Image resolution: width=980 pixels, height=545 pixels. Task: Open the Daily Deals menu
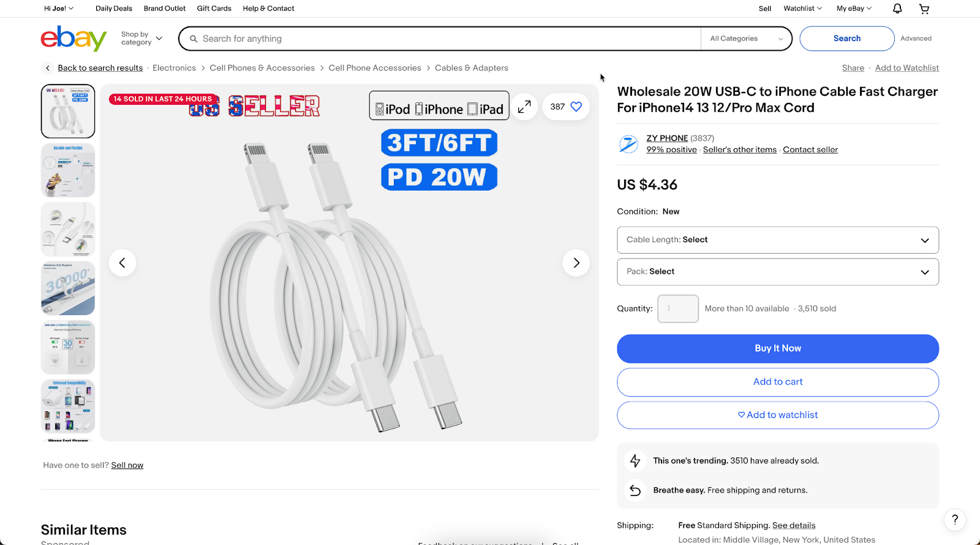click(113, 8)
